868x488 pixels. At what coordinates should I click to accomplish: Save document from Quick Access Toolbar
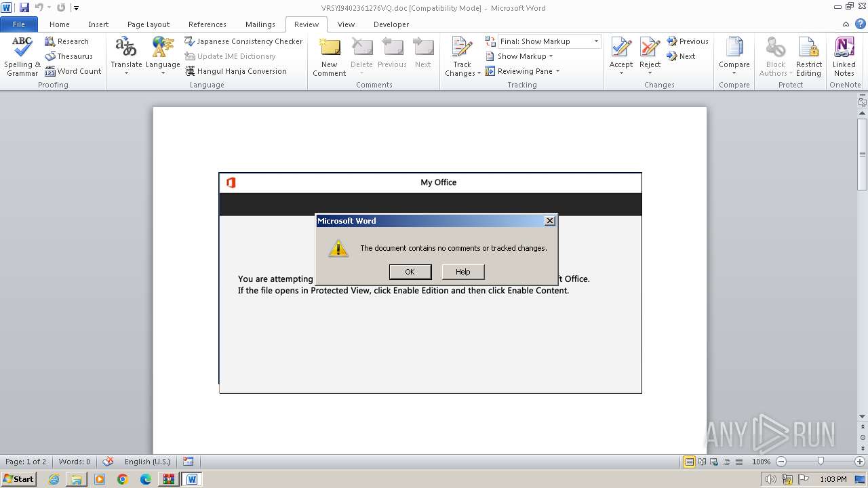pyautogui.click(x=24, y=7)
